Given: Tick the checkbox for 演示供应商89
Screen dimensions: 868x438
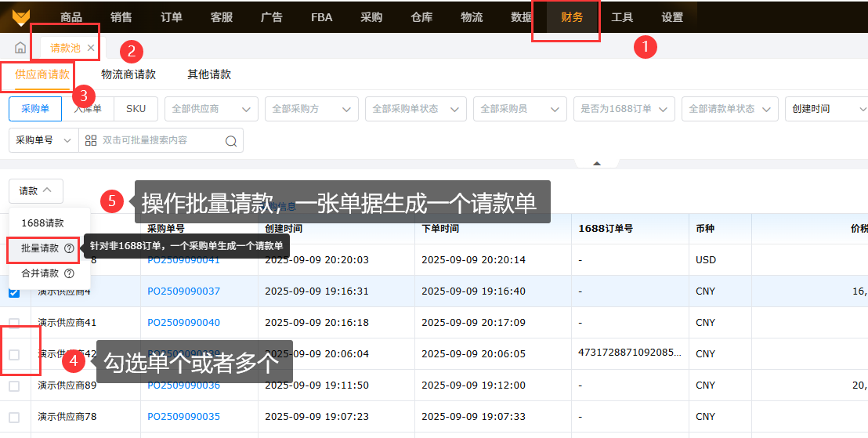Looking at the screenshot, I should pos(14,386).
